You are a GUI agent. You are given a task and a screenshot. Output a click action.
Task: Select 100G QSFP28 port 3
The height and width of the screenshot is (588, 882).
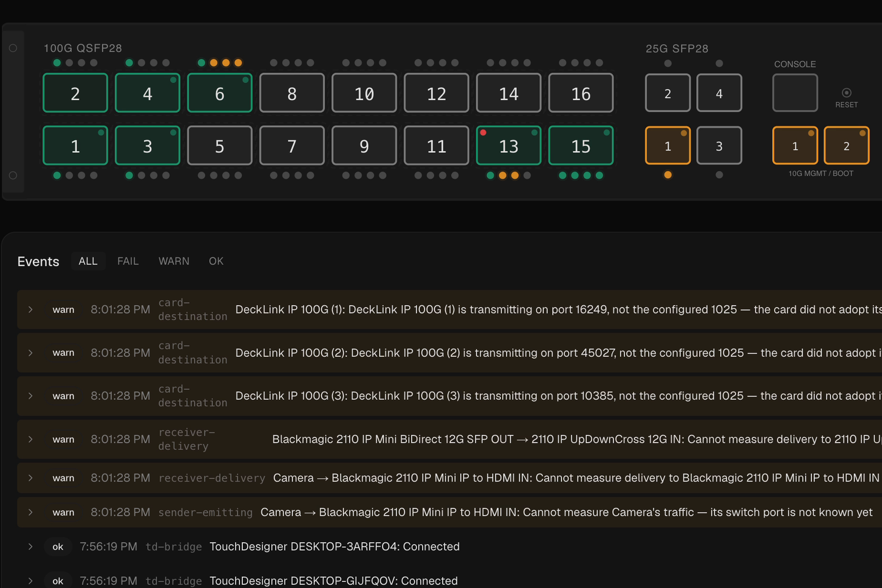(x=148, y=145)
